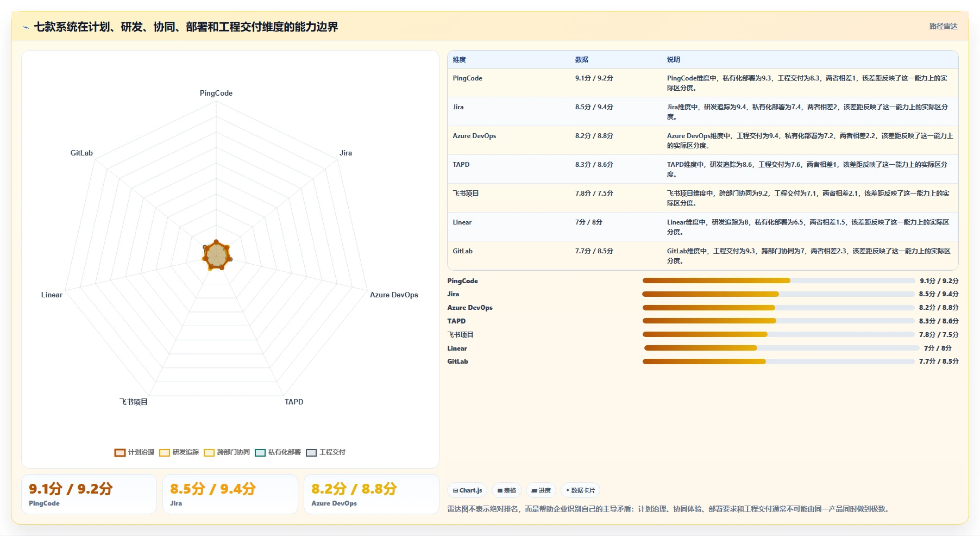The image size is (980, 536).
Task: Click the Jira radar axis label
Action: click(346, 153)
